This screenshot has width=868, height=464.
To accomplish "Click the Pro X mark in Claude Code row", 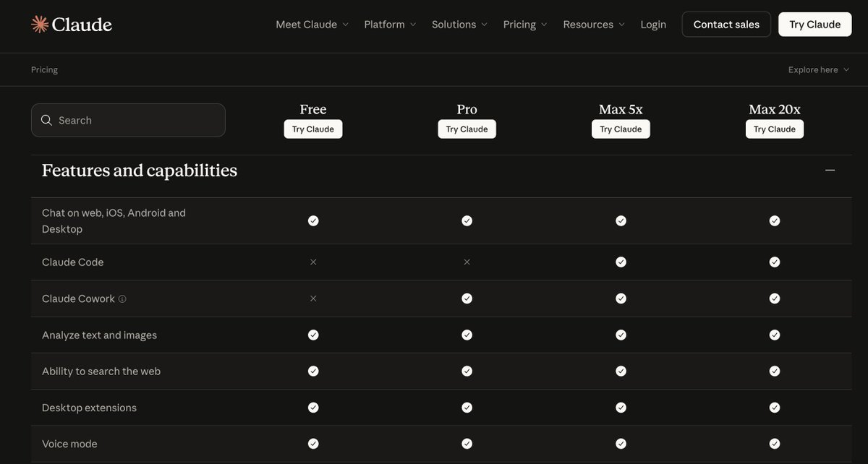I will pyautogui.click(x=467, y=262).
